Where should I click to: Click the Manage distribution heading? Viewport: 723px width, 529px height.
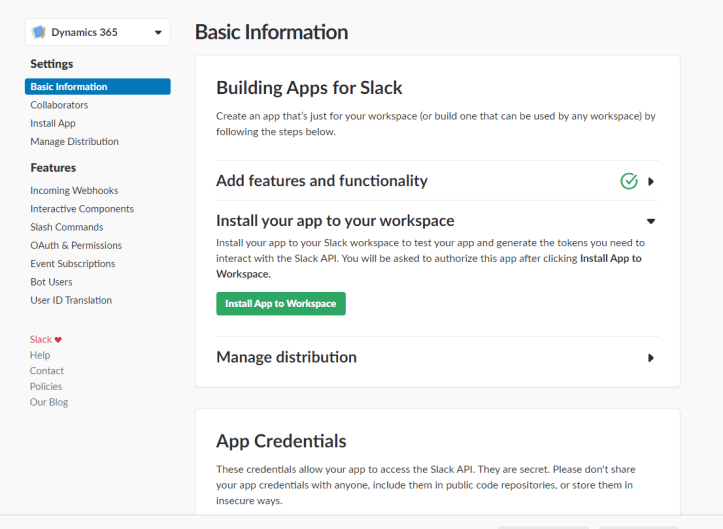tap(286, 357)
